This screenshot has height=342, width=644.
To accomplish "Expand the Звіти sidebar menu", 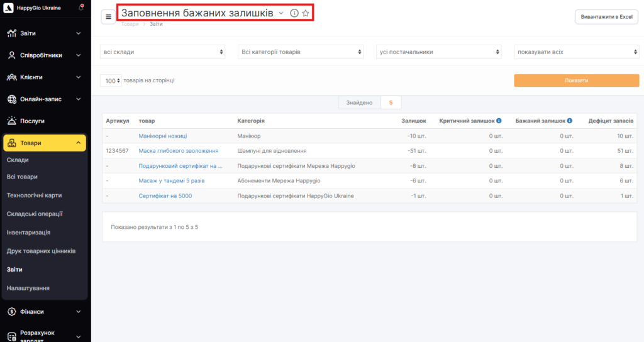I will tap(44, 33).
